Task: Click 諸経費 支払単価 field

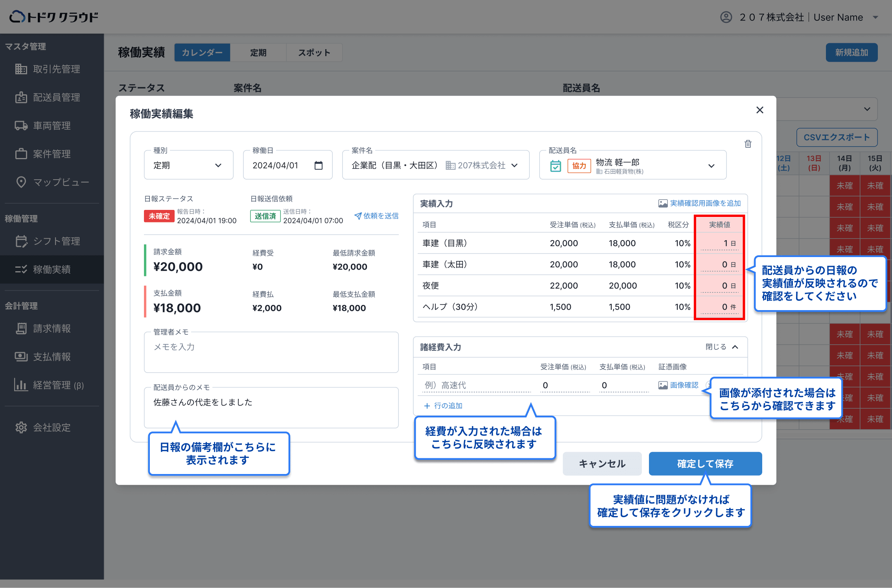Action: [x=624, y=385]
